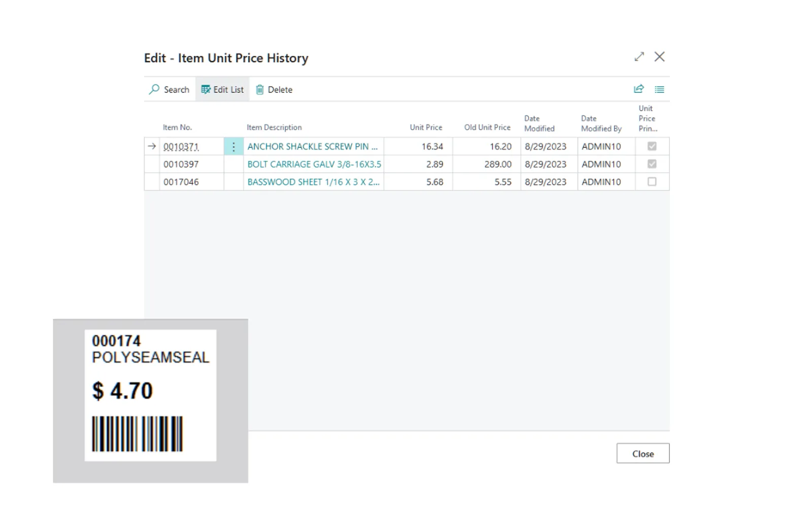
Task: Click the barcode on the price label
Action: click(x=137, y=434)
